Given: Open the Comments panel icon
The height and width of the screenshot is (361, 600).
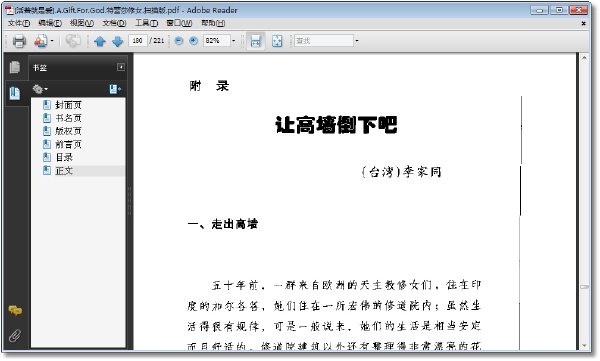Looking at the screenshot, I should [15, 310].
